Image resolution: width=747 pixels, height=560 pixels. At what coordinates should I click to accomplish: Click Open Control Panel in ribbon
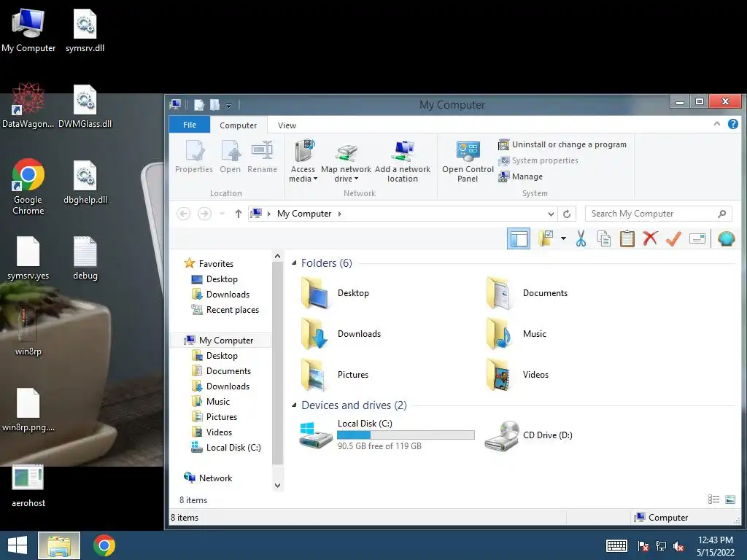[468, 162]
